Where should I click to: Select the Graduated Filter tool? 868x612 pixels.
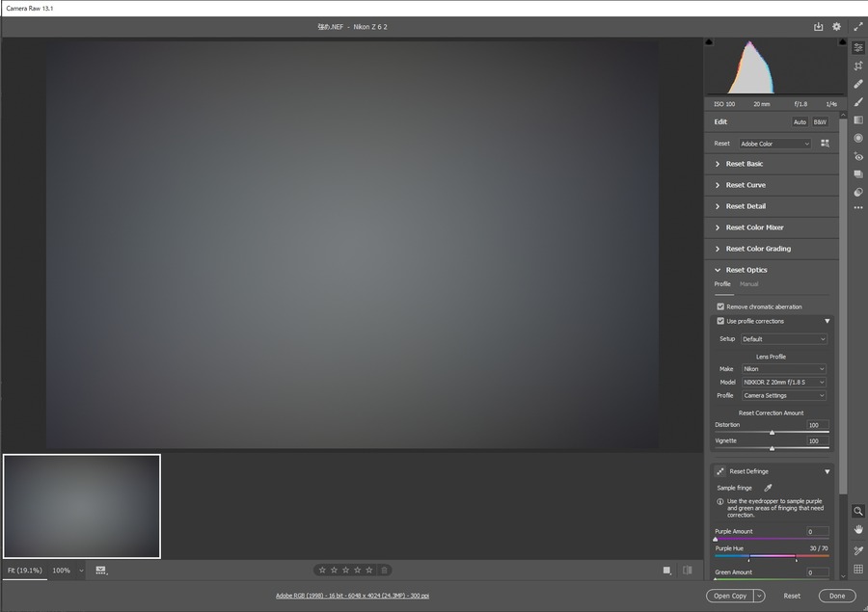point(858,120)
